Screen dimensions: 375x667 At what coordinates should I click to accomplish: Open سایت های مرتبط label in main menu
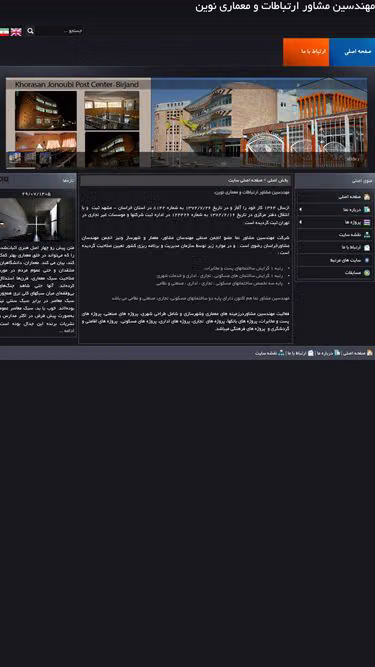click(x=346, y=260)
